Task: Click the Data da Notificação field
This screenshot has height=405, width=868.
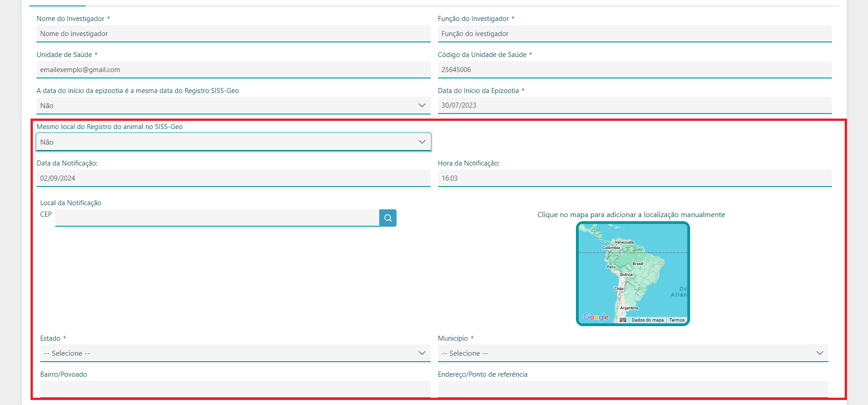Action: (x=233, y=178)
